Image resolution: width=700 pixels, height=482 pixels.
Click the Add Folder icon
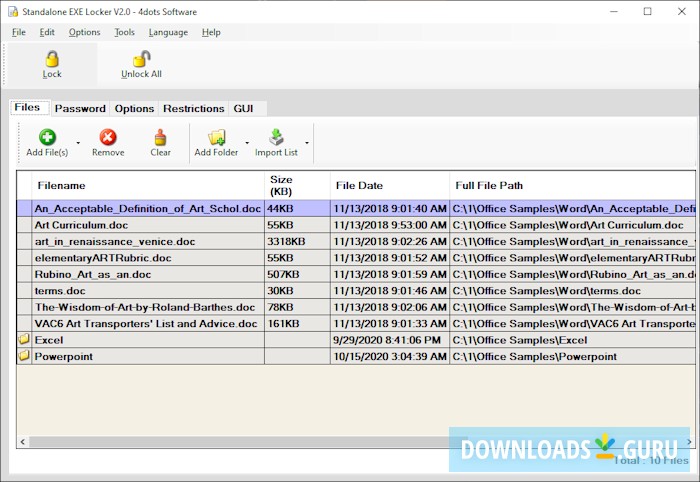pyautogui.click(x=217, y=137)
